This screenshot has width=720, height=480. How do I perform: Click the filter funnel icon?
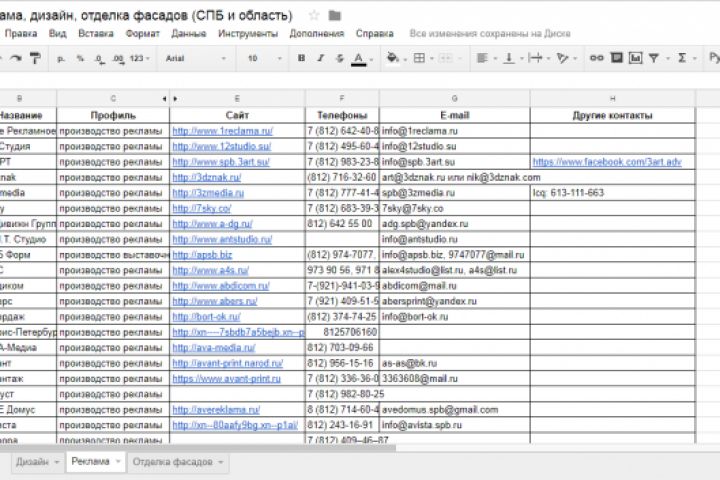654,58
